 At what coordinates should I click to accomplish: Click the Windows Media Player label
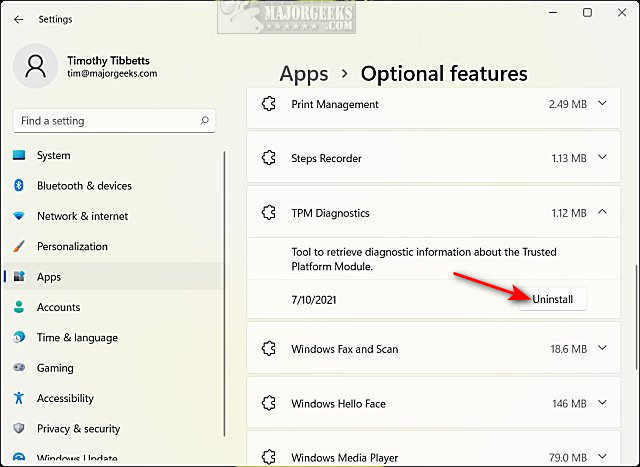[344, 458]
